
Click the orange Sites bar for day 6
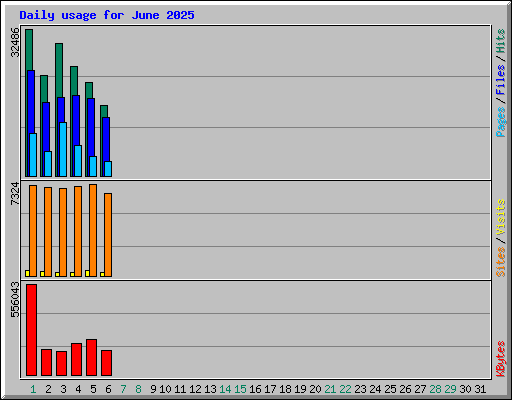tap(108, 235)
